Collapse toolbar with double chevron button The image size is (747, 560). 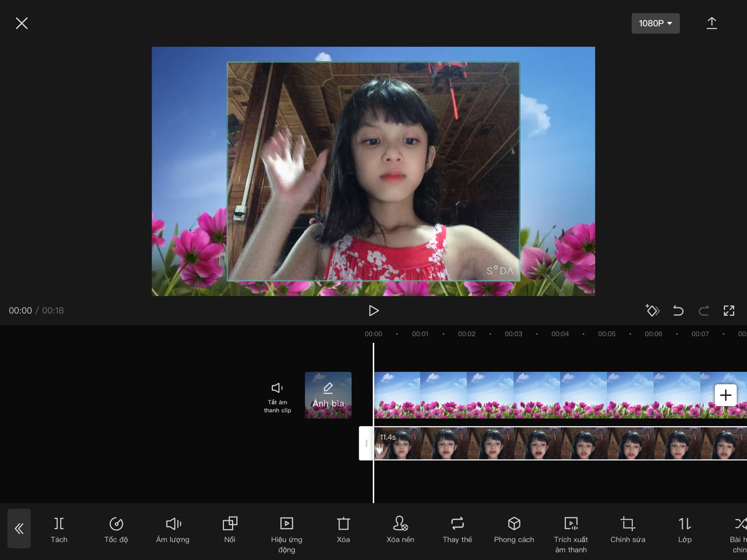pyautogui.click(x=19, y=529)
